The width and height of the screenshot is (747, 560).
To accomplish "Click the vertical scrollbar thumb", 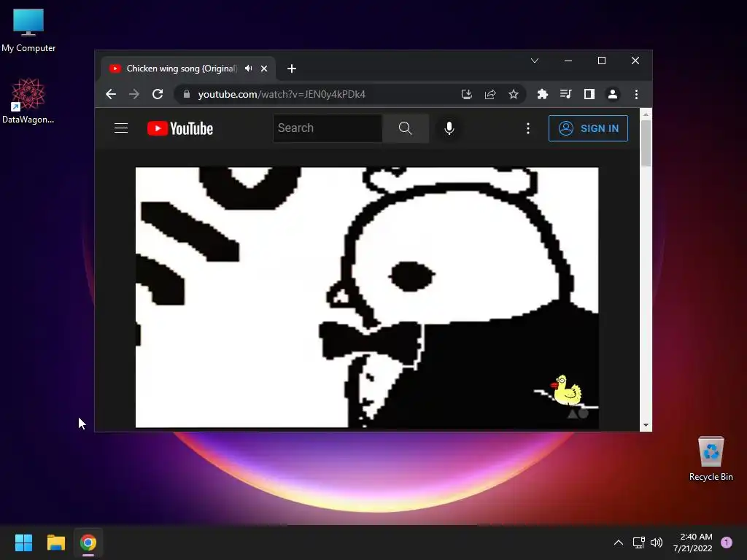I will coord(646,144).
